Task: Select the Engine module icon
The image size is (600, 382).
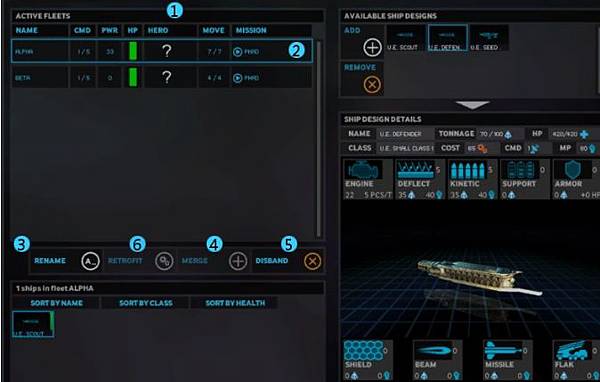Action: [x=363, y=170]
